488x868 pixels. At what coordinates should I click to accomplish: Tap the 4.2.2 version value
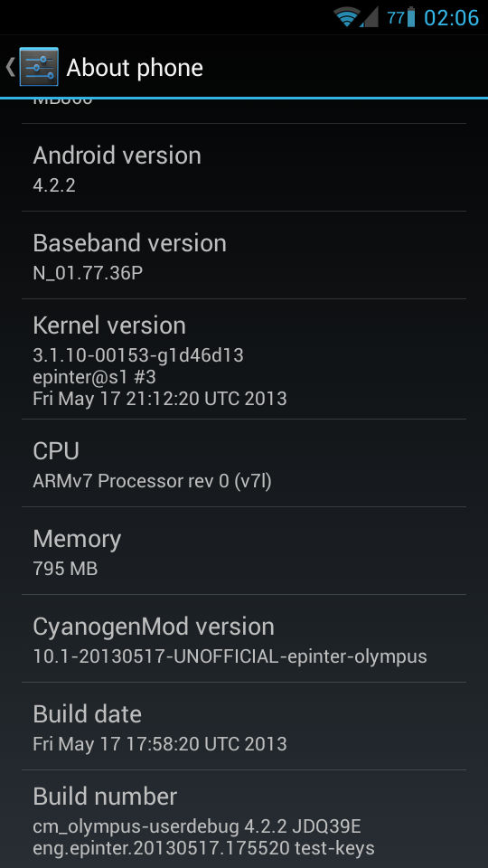[x=54, y=184]
